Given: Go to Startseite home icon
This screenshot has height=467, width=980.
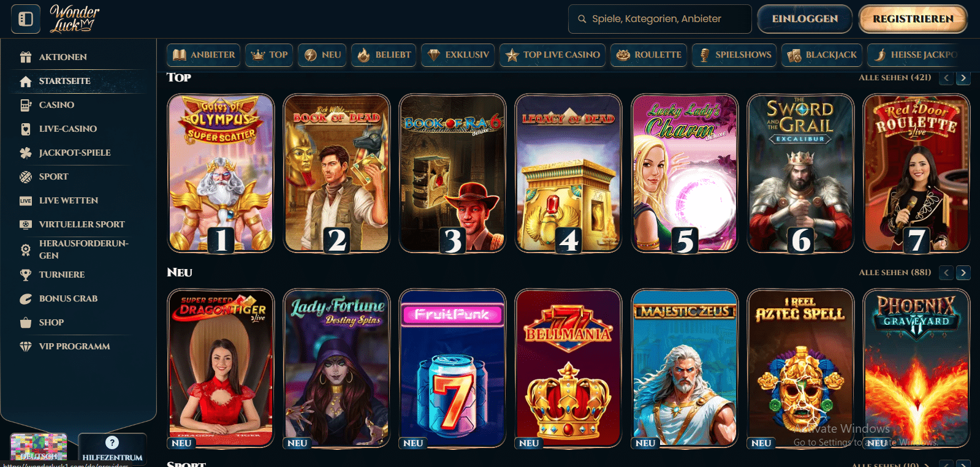Looking at the screenshot, I should [x=26, y=81].
